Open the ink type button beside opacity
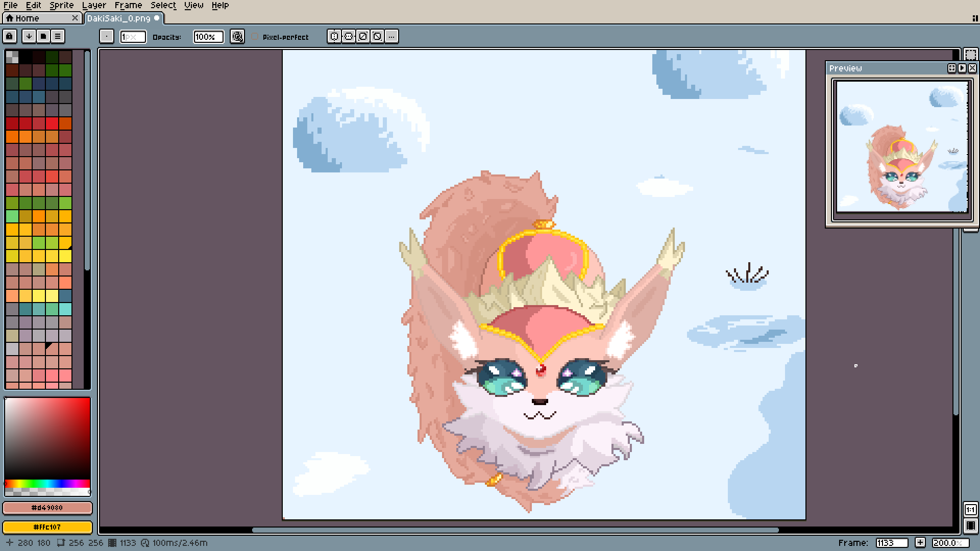The width and height of the screenshot is (980, 551). pos(237,36)
